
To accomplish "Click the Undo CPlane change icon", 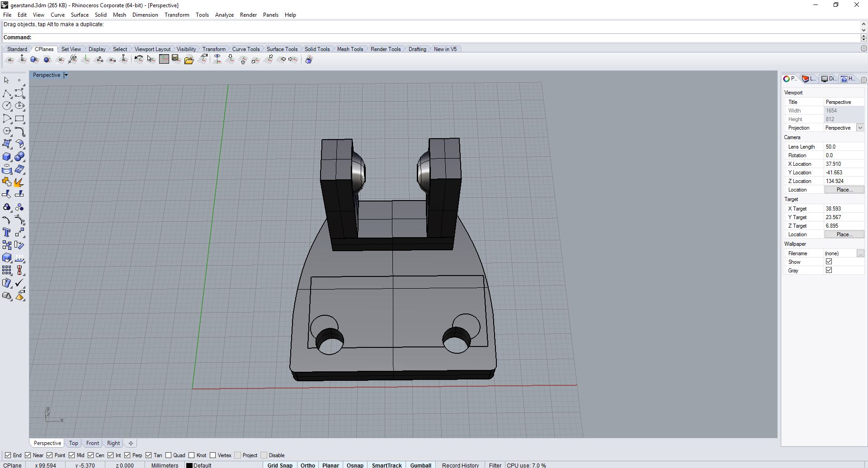I will click(139, 60).
